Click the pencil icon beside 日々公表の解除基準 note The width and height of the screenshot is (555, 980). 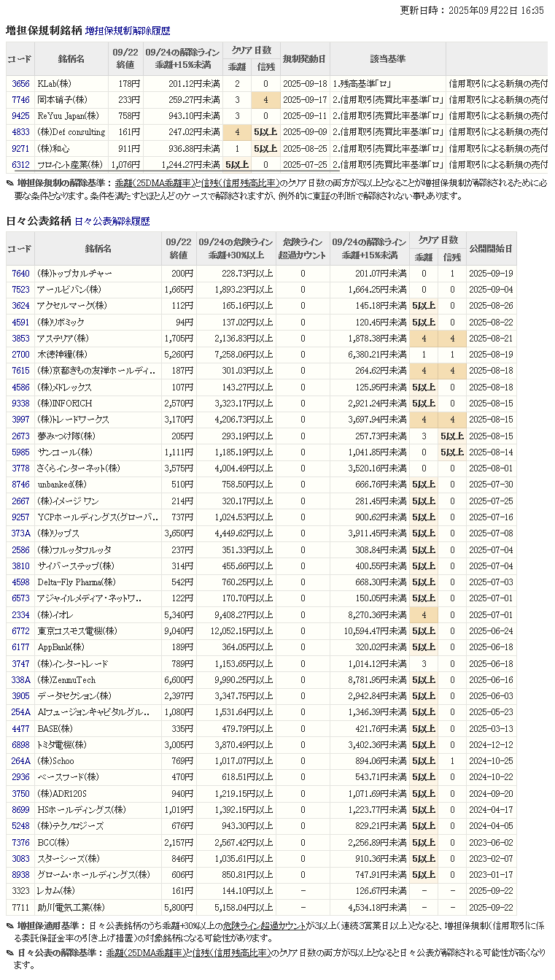pos(10,953)
